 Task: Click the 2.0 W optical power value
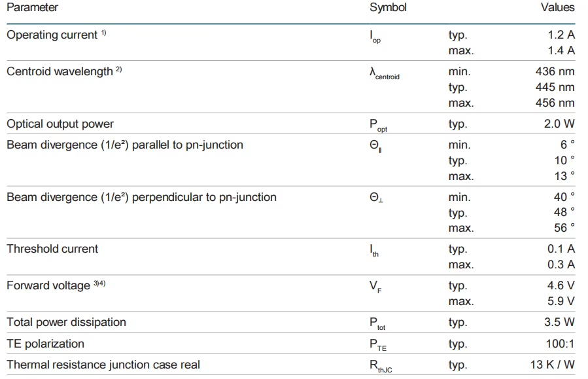pyautogui.click(x=559, y=124)
